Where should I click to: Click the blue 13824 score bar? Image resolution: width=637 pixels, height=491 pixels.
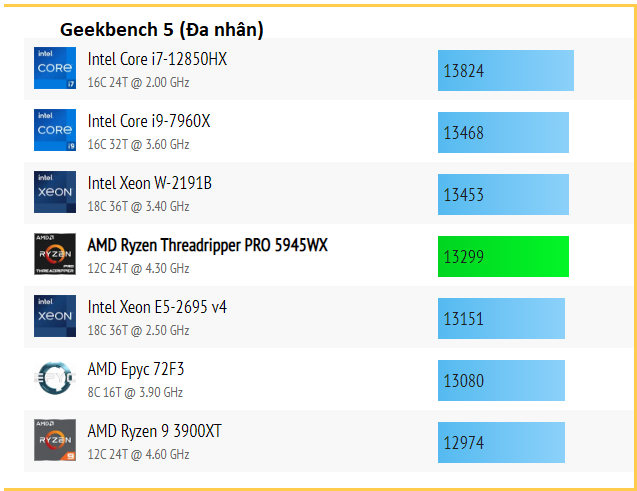click(x=506, y=71)
